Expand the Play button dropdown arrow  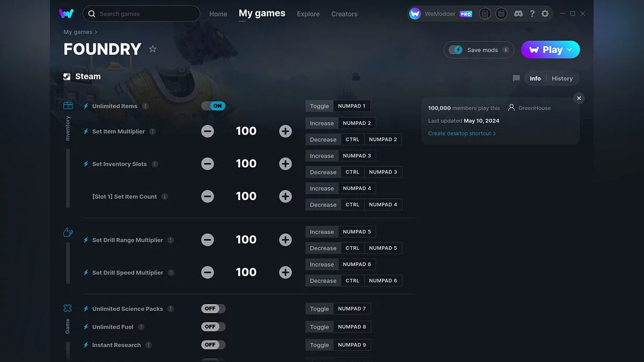pos(569,50)
